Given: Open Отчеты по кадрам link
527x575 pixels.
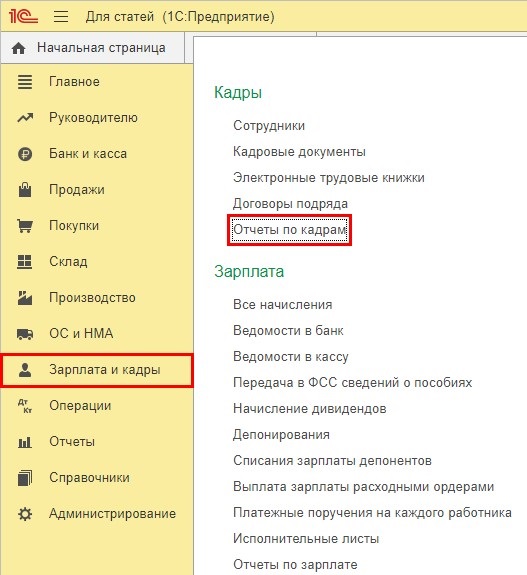Looking at the screenshot, I should tap(290, 230).
